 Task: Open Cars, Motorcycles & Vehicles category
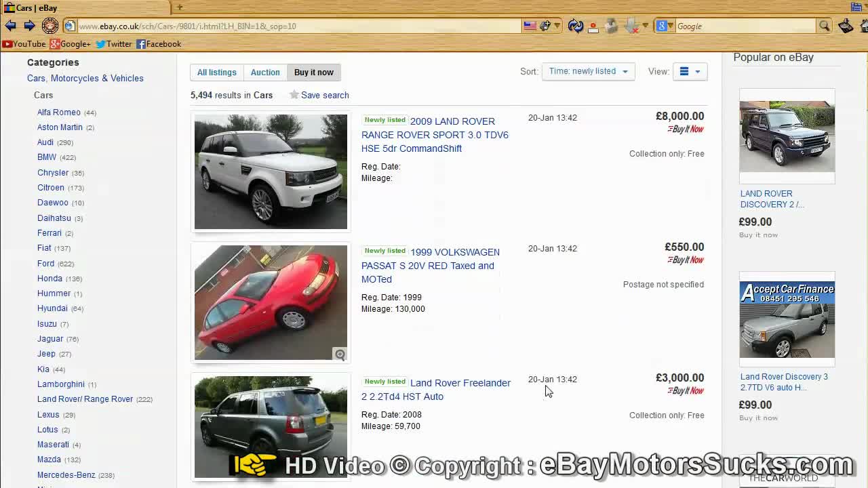[85, 78]
